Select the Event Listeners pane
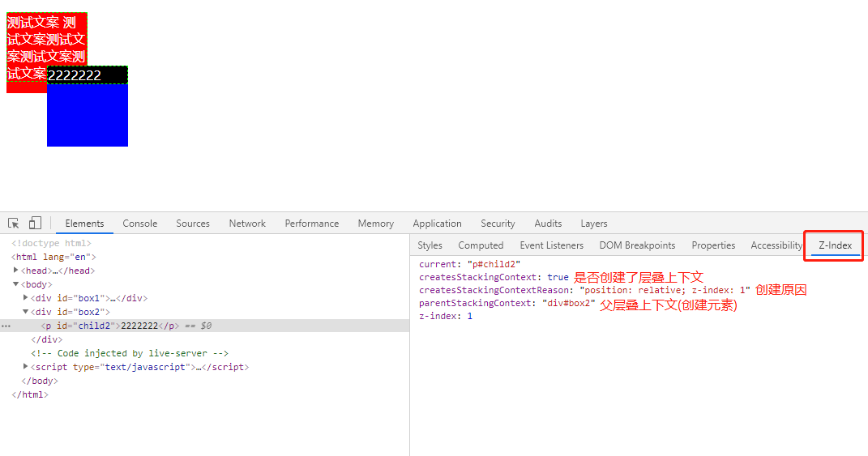 (551, 245)
